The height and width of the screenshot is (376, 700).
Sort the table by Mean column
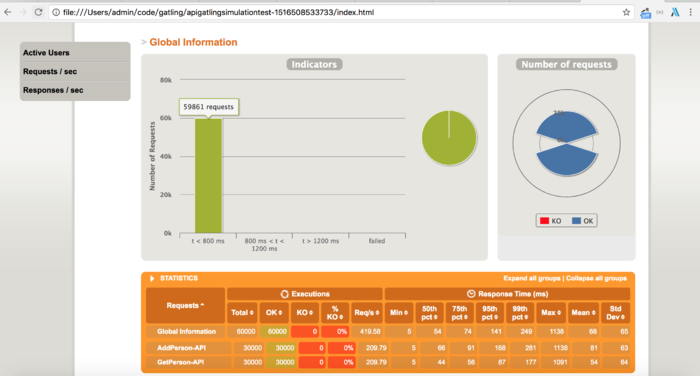(x=583, y=313)
